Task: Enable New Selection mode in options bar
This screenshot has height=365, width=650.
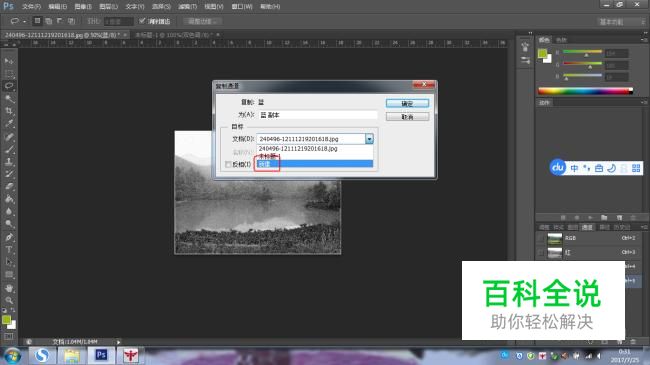Action: click(37, 21)
